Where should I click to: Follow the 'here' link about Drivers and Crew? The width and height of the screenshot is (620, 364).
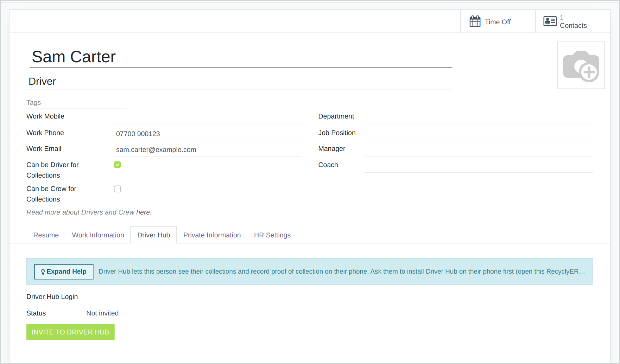tap(143, 212)
